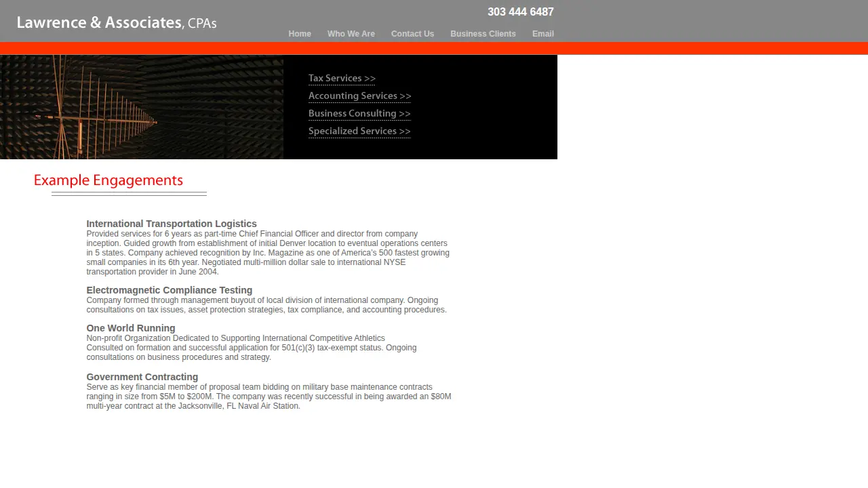Image resolution: width=868 pixels, height=488 pixels.
Task: Go to the Who We Are page
Action: pyautogui.click(x=351, y=34)
